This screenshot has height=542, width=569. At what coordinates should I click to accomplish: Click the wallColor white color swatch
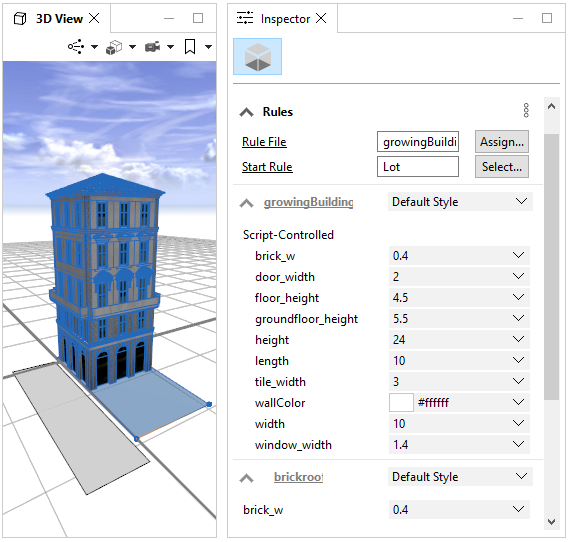[401, 403]
